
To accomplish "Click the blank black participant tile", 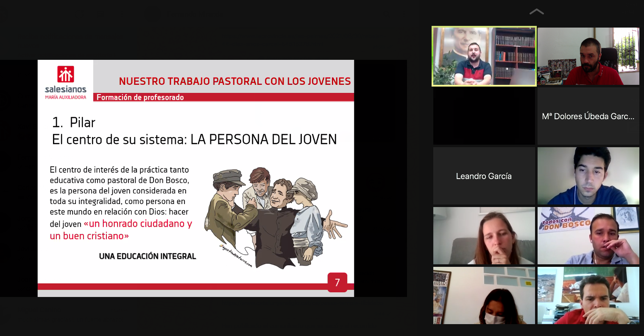I will tap(484, 116).
